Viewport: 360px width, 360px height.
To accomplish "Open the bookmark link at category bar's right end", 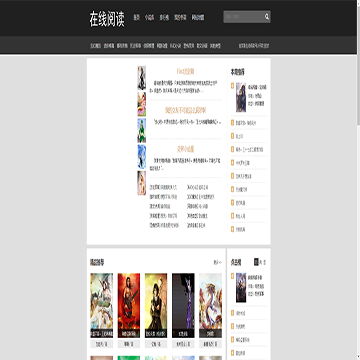I will point(254,46).
